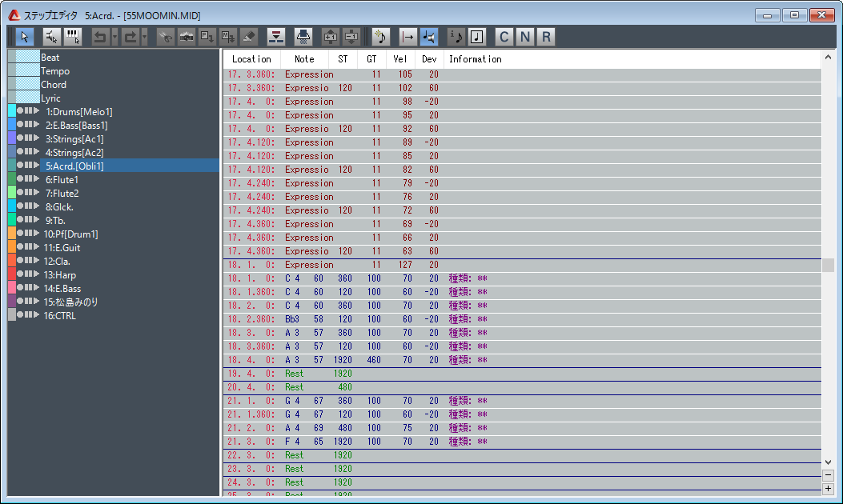Click the undo arrow icon
This screenshot has width=843, height=504.
(x=100, y=37)
